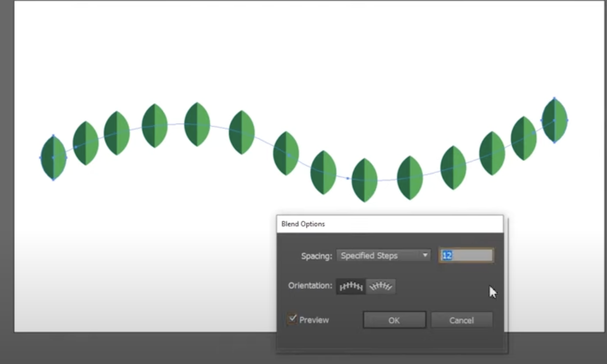Select the rightmost leaf in the blend

click(x=554, y=120)
